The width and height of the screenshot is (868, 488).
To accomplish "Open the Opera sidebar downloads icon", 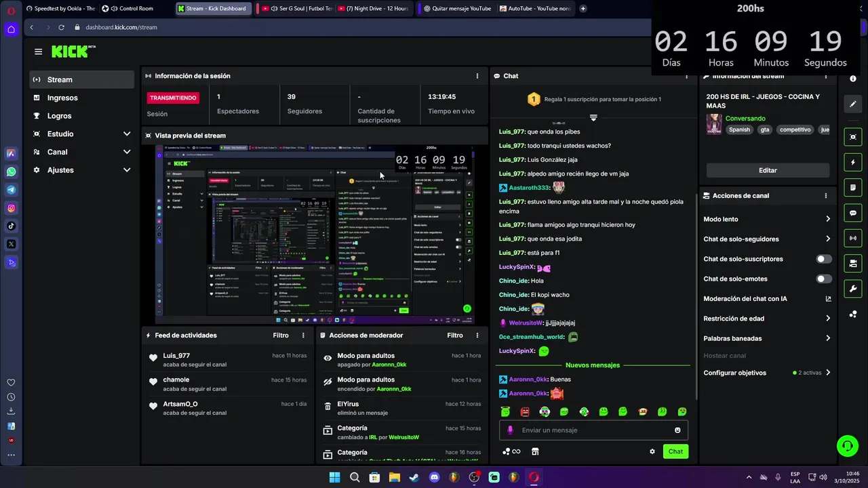I will pyautogui.click(x=11, y=411).
